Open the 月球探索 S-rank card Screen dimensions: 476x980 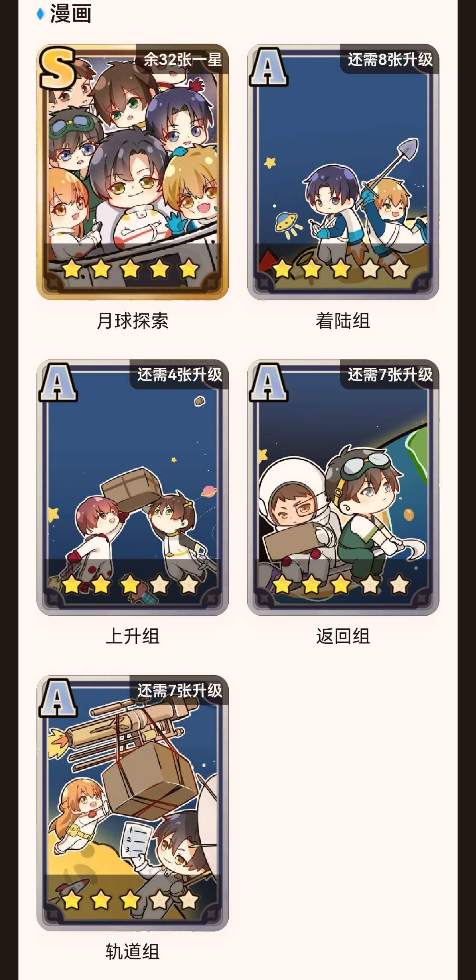132,172
